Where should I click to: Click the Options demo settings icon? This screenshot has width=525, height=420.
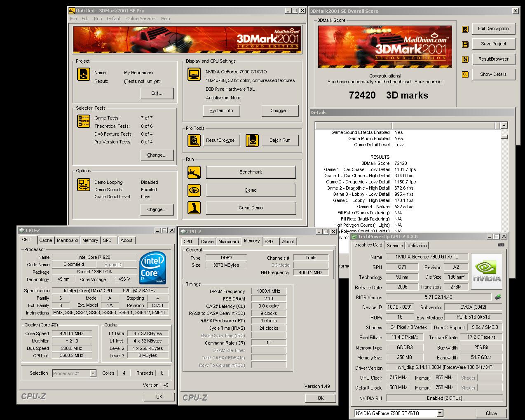[84, 184]
